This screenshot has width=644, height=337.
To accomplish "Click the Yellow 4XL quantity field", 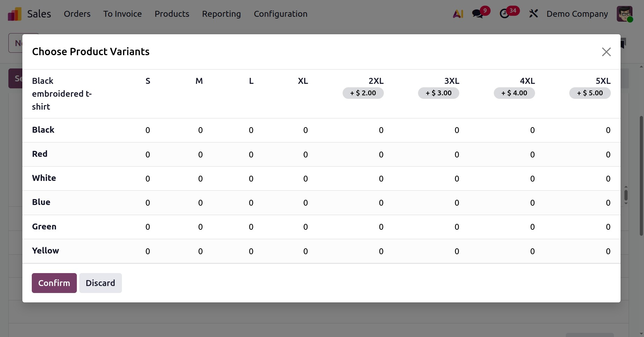I will tap(532, 251).
